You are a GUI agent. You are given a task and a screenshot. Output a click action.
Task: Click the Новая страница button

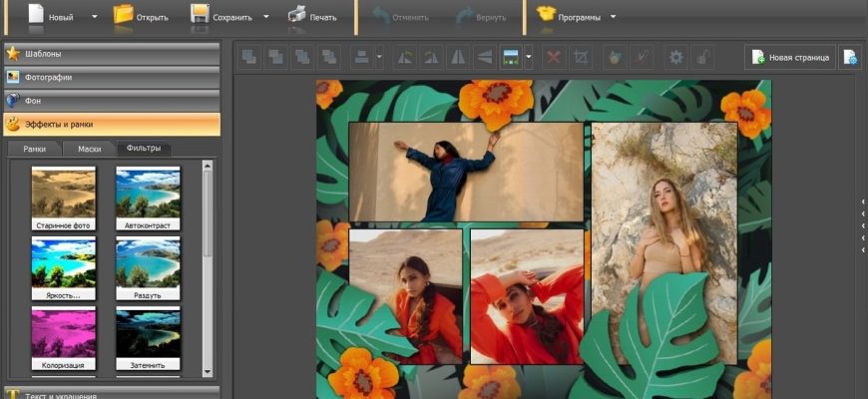tap(790, 57)
